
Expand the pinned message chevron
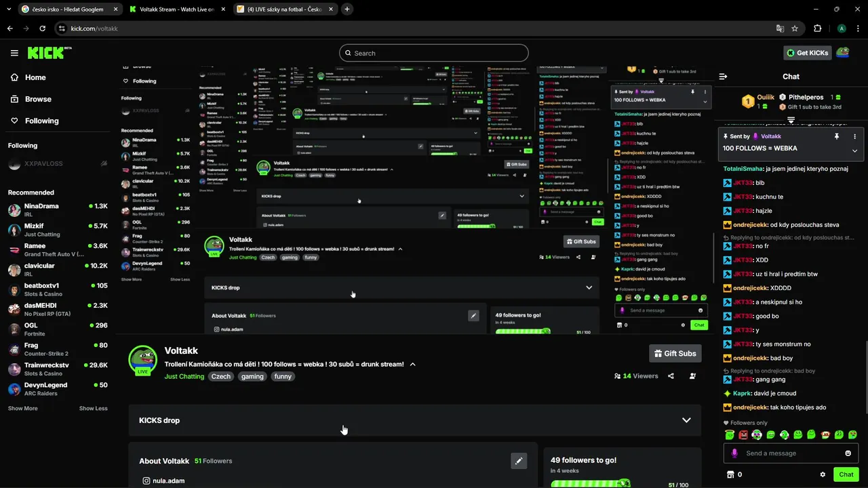854,150
